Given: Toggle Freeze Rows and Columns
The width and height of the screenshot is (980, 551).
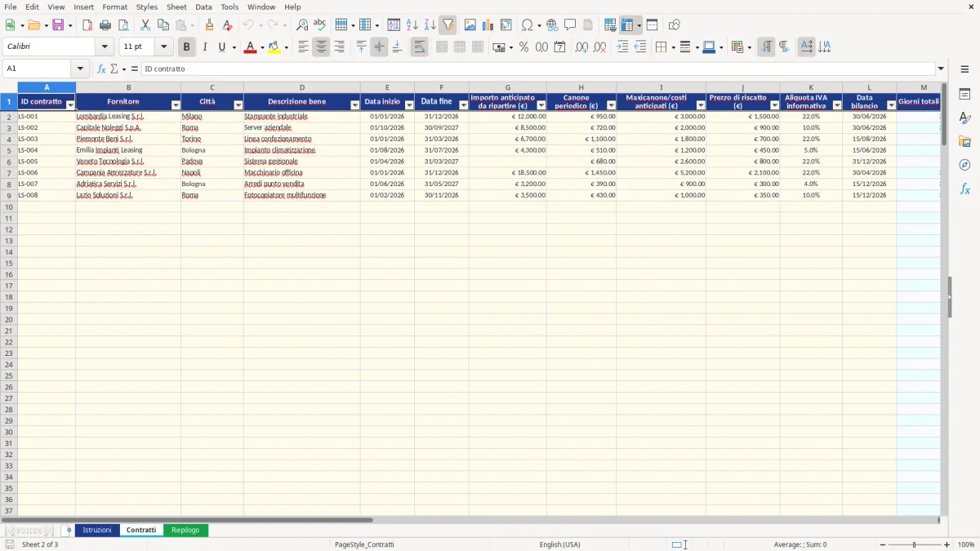Looking at the screenshot, I should point(627,25).
